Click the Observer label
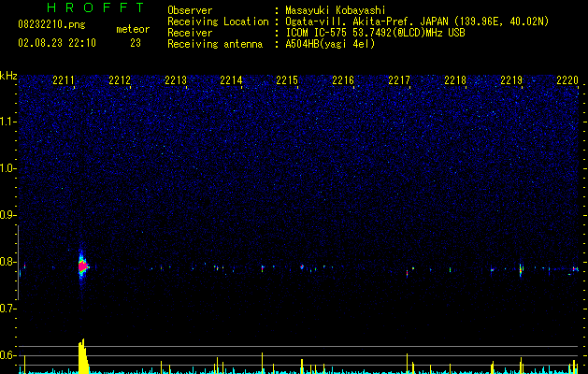 pos(190,10)
